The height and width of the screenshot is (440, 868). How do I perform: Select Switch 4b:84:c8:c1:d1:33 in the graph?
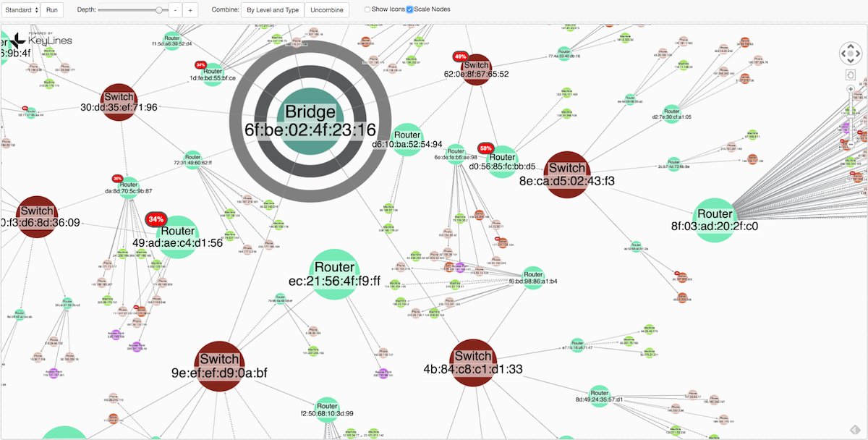point(473,356)
